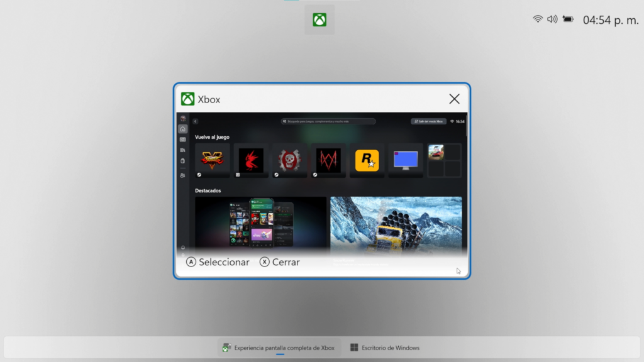Click the volume speaker icon
This screenshot has height=362, width=644.
(x=552, y=19)
